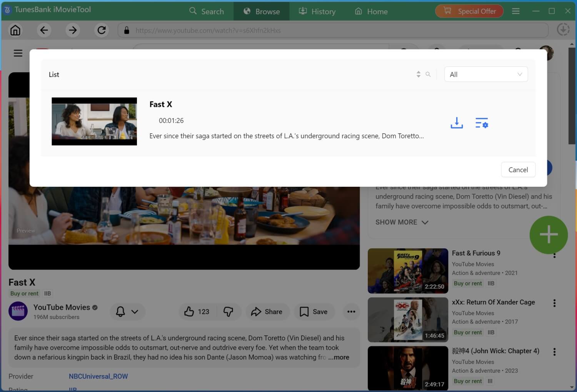Screen dimensions: 577x392
Task: Click the home icon in the browser bar
Action: (x=15, y=30)
